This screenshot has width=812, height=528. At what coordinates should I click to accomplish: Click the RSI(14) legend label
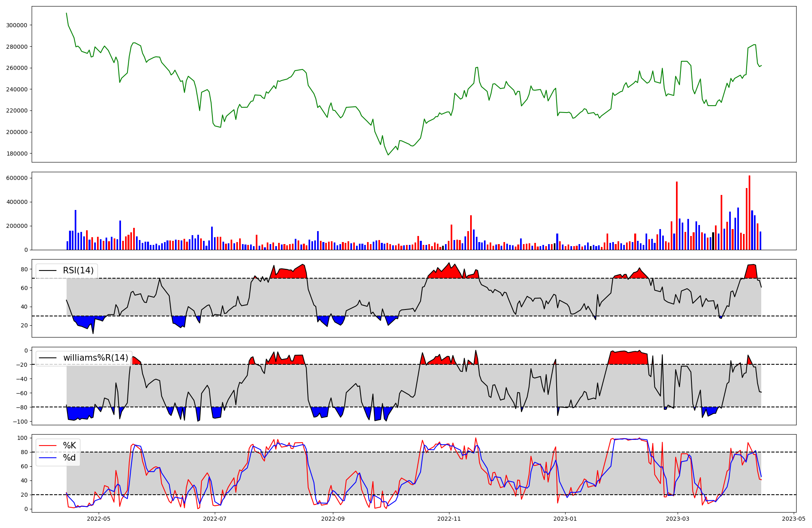coord(78,270)
